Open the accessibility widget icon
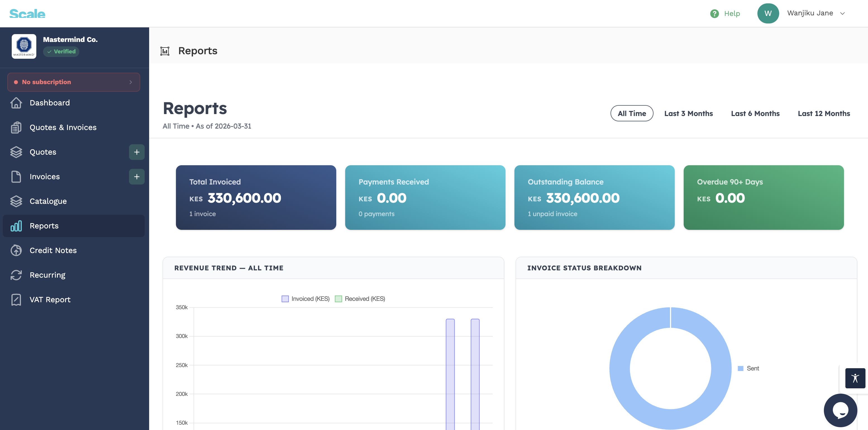The image size is (868, 430). click(x=855, y=378)
